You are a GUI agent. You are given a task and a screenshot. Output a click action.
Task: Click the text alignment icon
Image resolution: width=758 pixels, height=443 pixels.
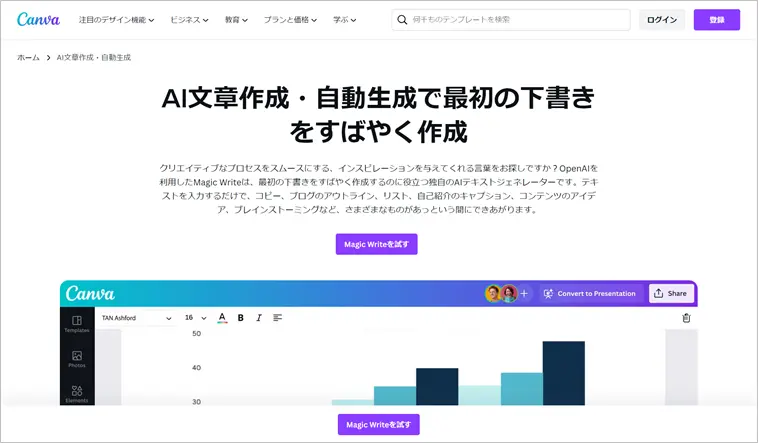coord(277,318)
